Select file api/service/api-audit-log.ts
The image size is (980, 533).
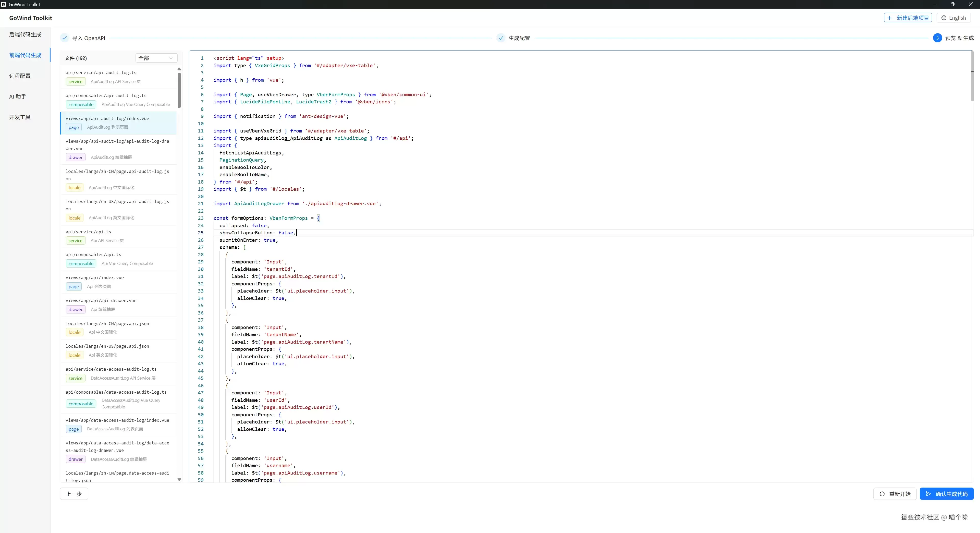(118, 77)
